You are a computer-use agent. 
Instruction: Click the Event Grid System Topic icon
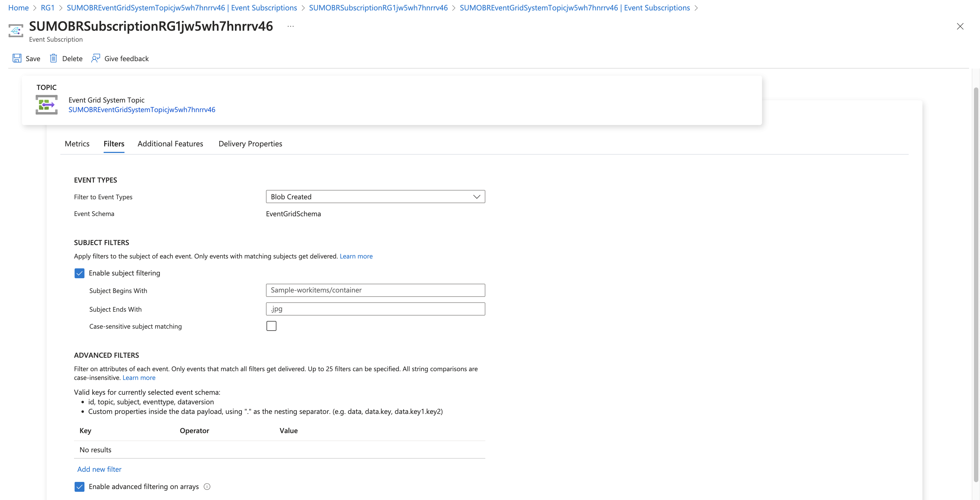(x=46, y=104)
